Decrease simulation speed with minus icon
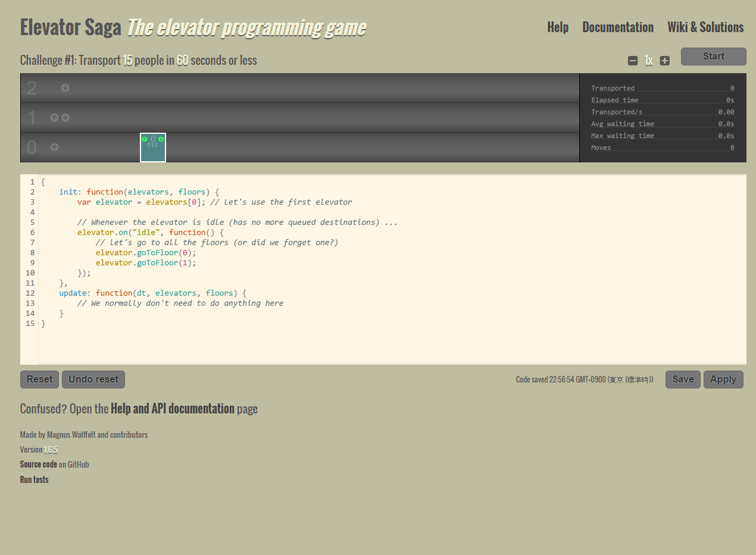 click(633, 61)
